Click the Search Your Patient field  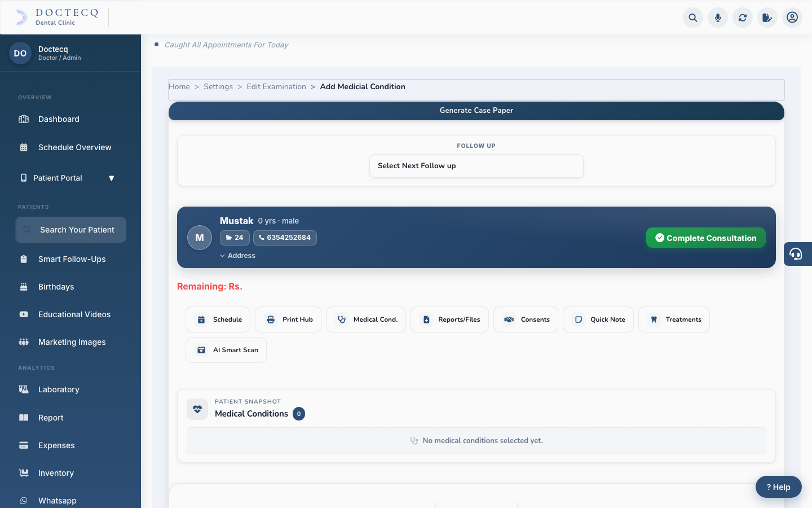[x=70, y=230]
